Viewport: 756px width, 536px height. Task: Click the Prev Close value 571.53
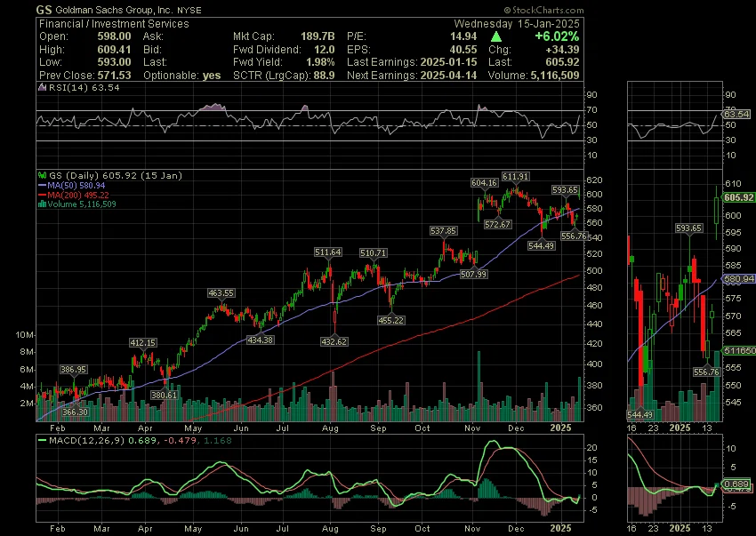114,76
